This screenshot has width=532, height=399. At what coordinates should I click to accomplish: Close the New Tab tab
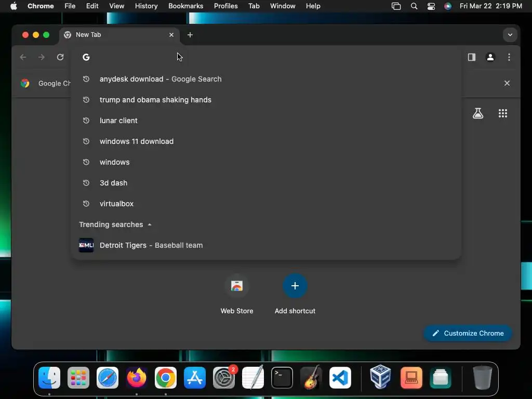pyautogui.click(x=171, y=35)
